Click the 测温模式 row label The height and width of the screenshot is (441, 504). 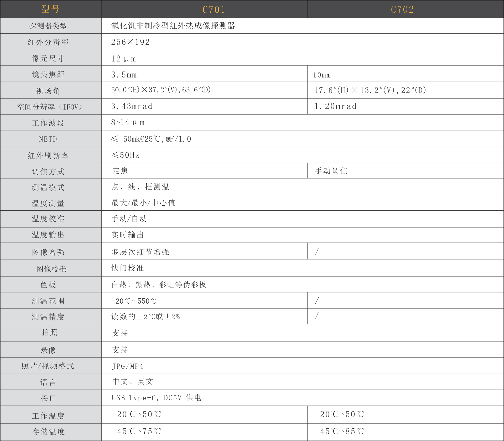48,187
